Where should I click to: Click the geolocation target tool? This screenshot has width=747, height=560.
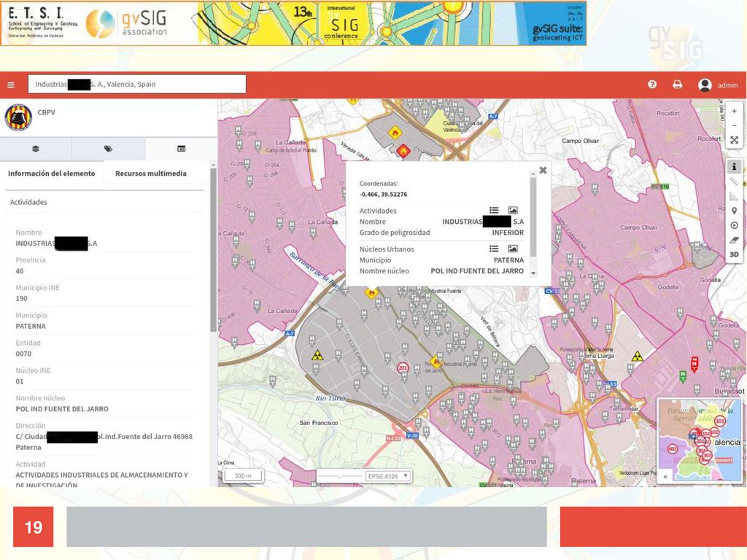click(x=734, y=225)
